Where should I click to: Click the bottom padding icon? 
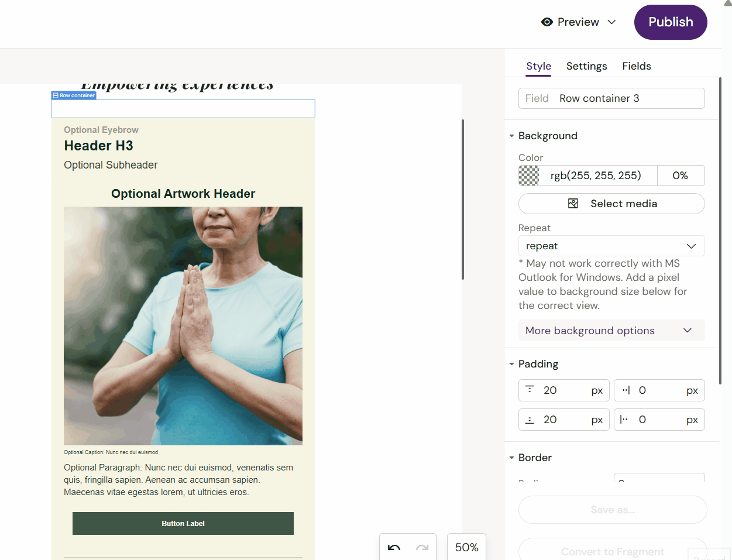point(530,420)
